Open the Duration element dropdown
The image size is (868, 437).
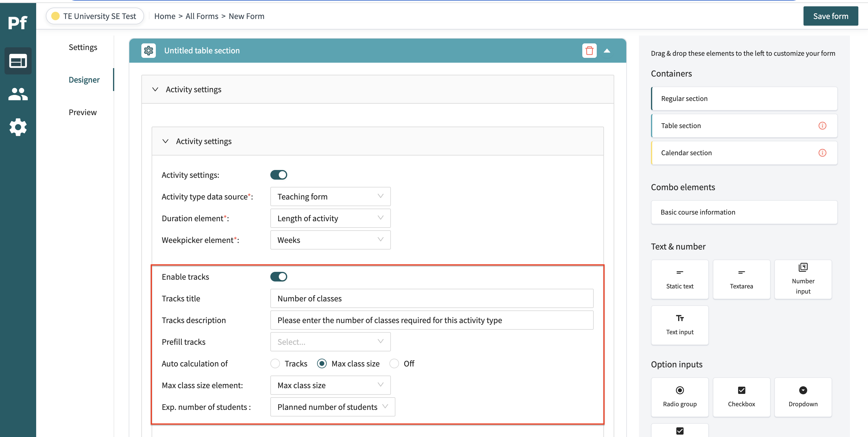pos(330,218)
